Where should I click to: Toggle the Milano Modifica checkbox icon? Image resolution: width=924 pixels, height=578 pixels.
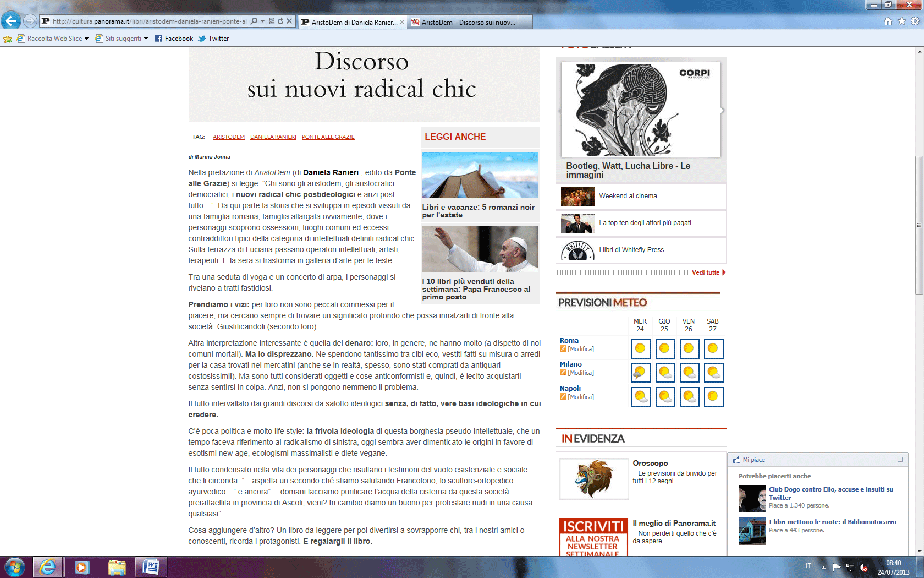(x=563, y=373)
